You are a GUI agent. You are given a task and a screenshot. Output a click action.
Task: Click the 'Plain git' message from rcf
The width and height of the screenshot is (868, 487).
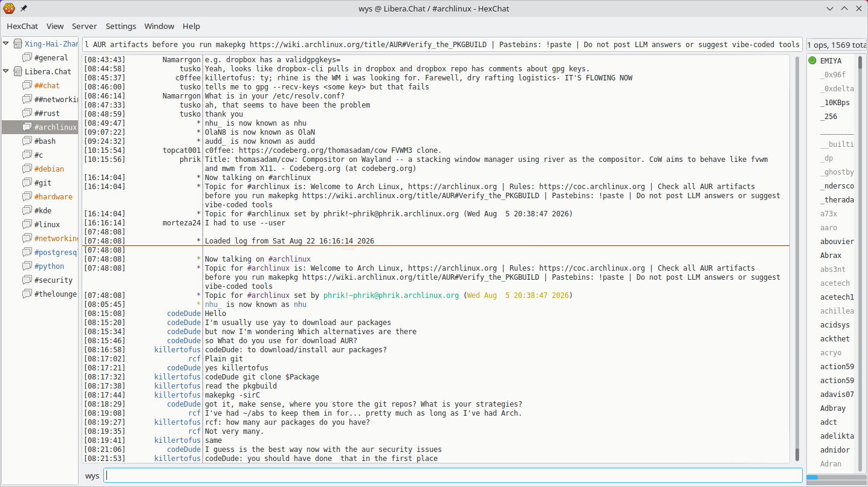224,359
